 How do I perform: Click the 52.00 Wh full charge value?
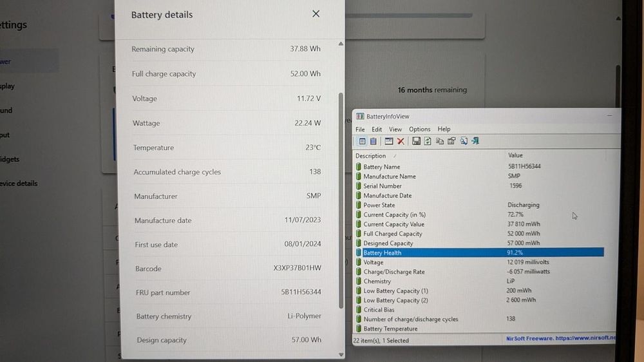(x=305, y=73)
